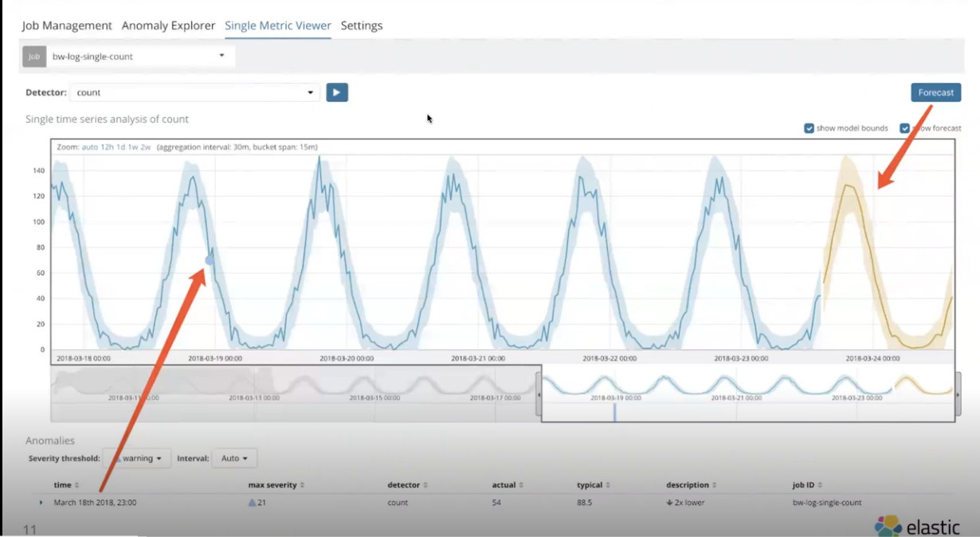Set zoom to 1d
The height and width of the screenshot is (537, 980).
tap(121, 147)
